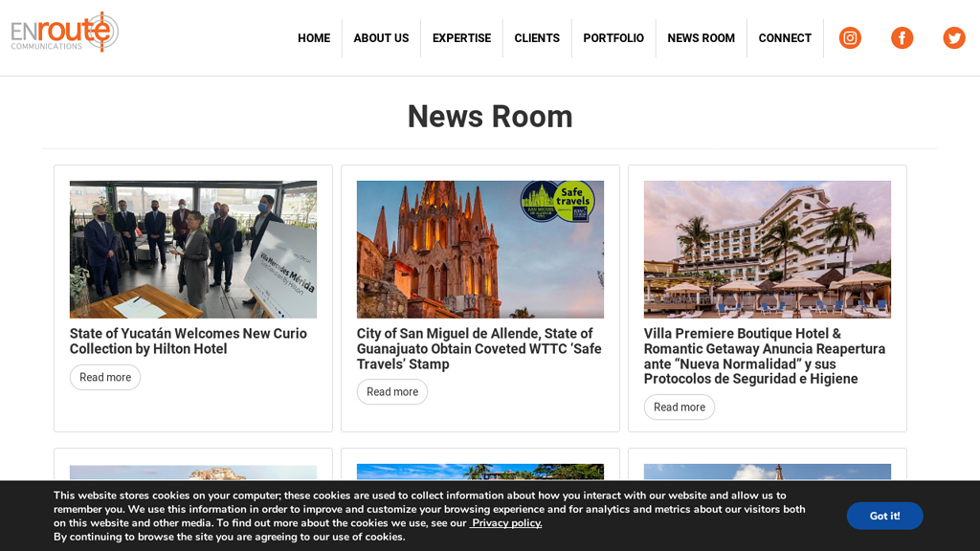Open the Instagram social icon

click(850, 38)
